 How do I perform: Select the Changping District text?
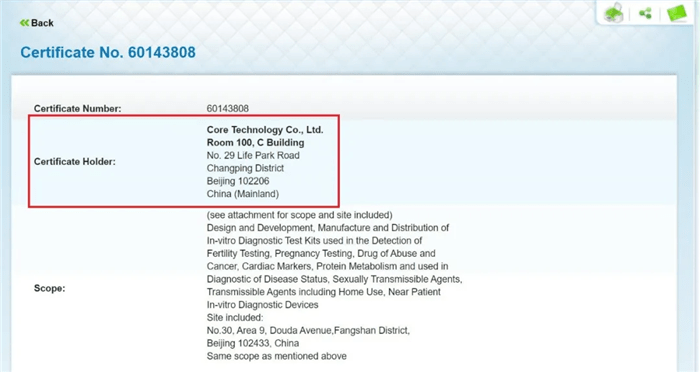pyautogui.click(x=245, y=168)
